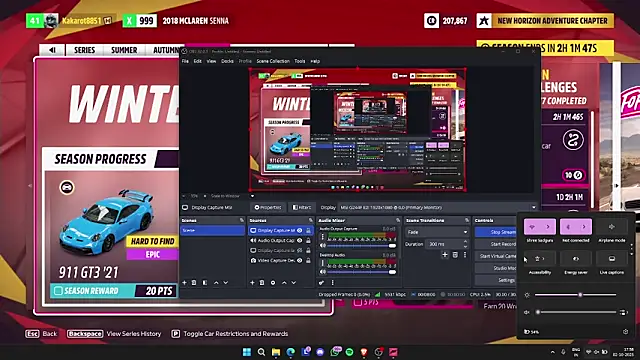The width and height of the screenshot is (640, 360).
Task: Click the Stop Streaming button
Action: 496,232
